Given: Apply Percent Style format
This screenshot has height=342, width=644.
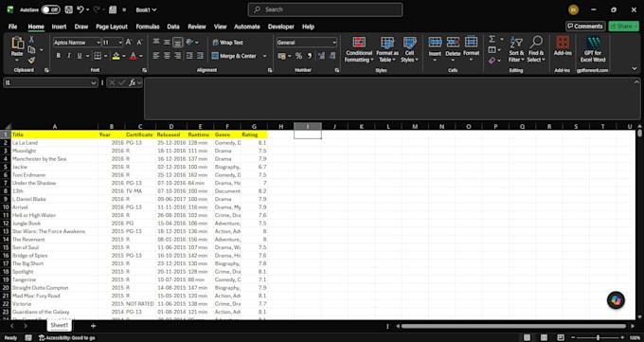Looking at the screenshot, I should (x=299, y=56).
